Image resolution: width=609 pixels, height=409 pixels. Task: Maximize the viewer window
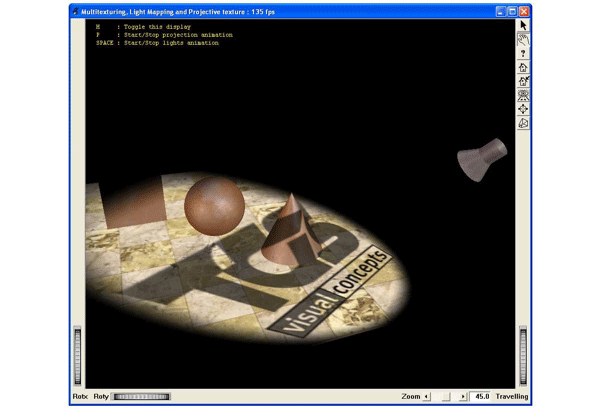pos(512,9)
